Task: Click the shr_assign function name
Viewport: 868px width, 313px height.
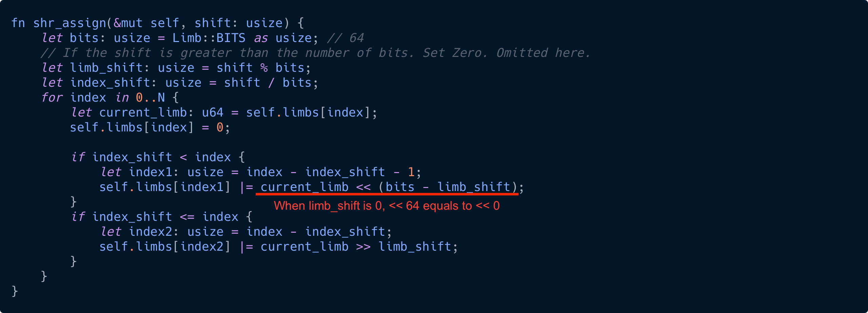Action: (70, 23)
